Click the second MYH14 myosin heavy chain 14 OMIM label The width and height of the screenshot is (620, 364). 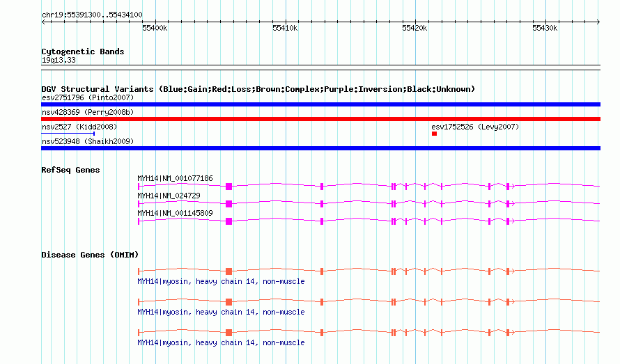click(221, 312)
